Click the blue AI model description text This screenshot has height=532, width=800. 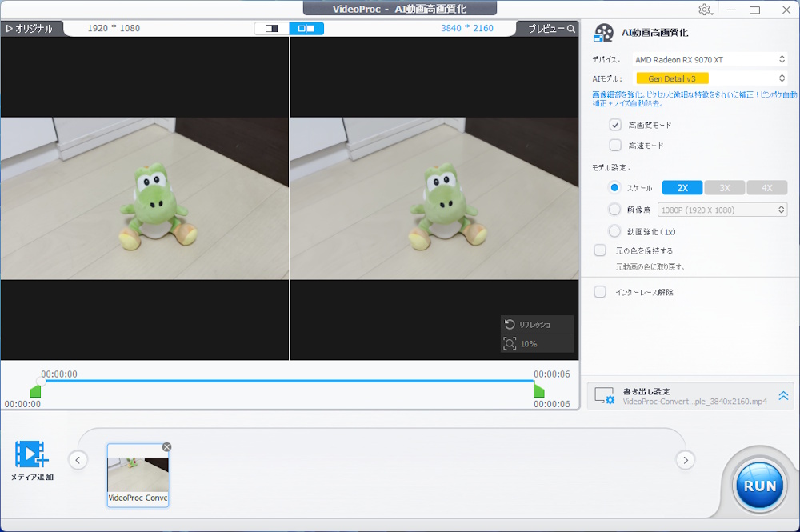pos(694,99)
